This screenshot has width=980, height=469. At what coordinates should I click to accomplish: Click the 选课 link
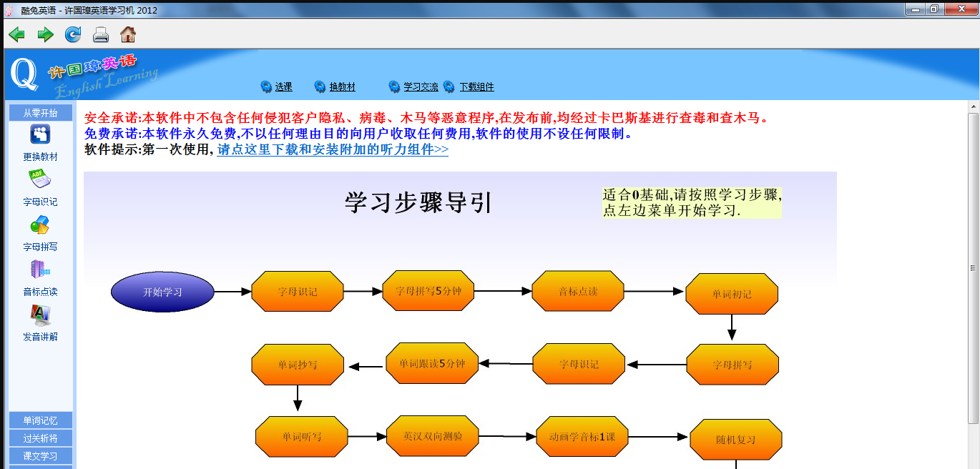click(x=282, y=87)
